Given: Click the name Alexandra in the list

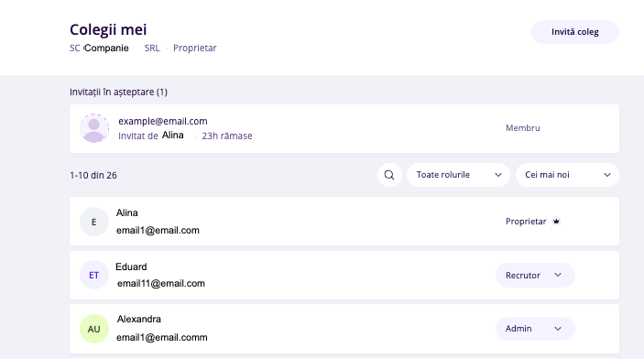Looking at the screenshot, I should pos(139,319).
